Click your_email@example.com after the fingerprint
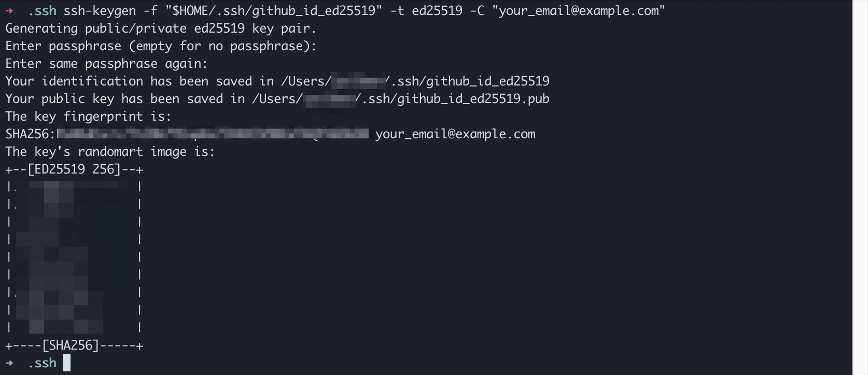 [x=455, y=134]
